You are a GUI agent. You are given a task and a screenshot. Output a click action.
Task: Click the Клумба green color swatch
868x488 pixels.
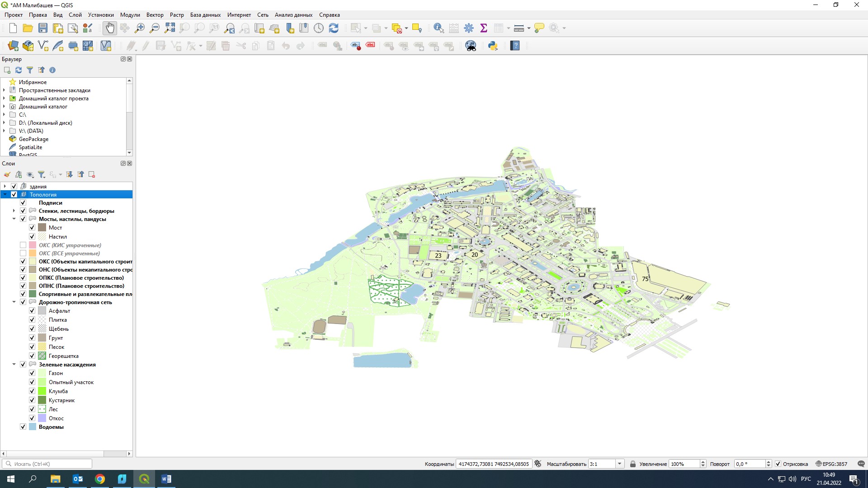[x=42, y=391]
